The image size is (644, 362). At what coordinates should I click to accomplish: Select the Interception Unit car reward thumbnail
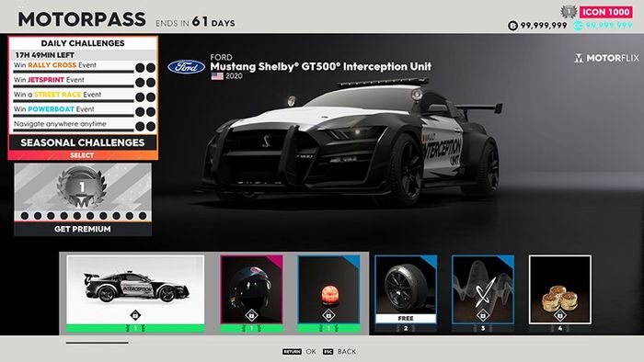coord(135,289)
